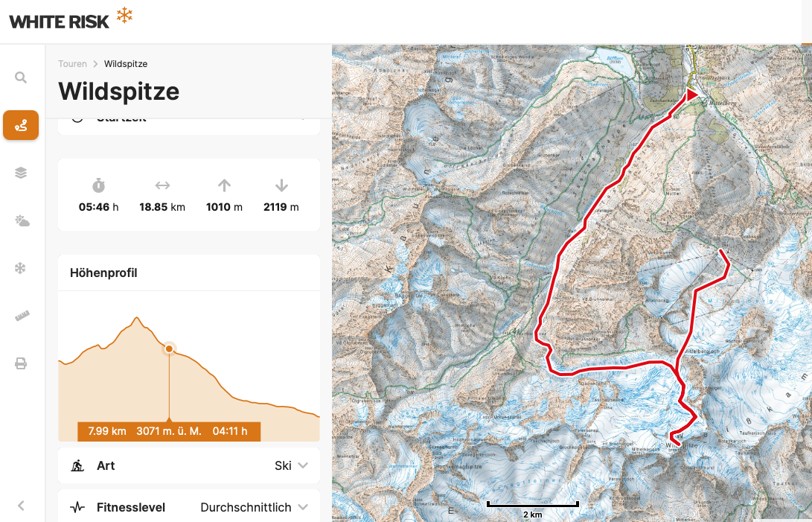Click the up arrow above 1010 m
This screenshot has width=812, height=522.
pos(224,185)
